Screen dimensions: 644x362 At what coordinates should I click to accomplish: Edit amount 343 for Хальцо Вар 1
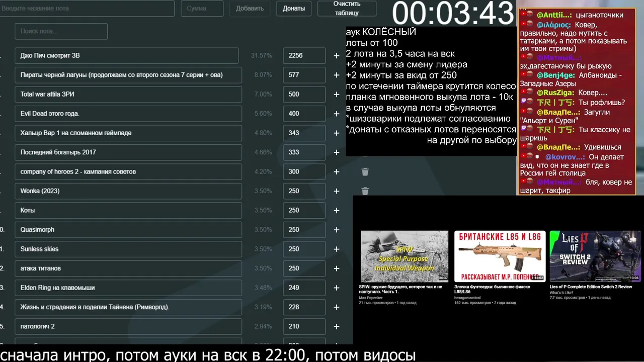coord(304,133)
